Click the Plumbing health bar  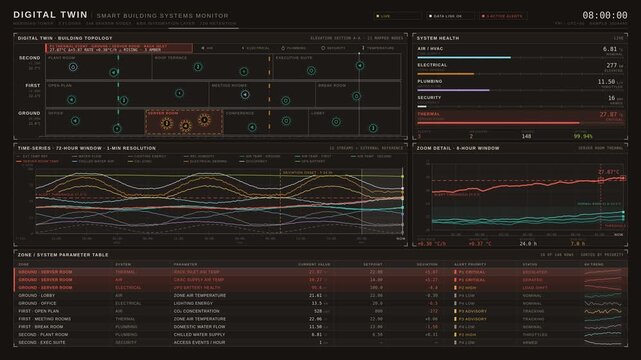coord(520,90)
